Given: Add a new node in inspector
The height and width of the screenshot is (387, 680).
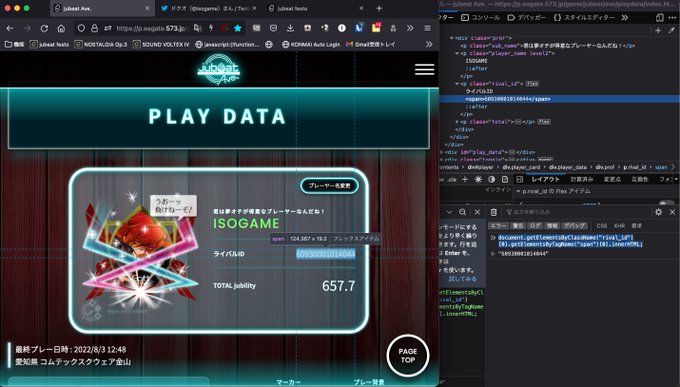Looking at the screenshot, I should pos(658,30).
